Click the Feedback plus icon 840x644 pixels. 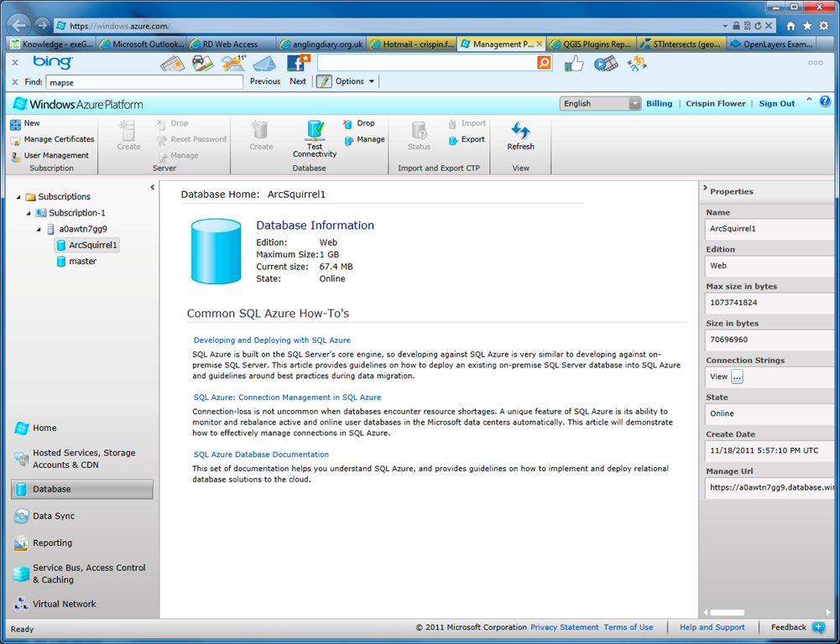click(x=818, y=627)
